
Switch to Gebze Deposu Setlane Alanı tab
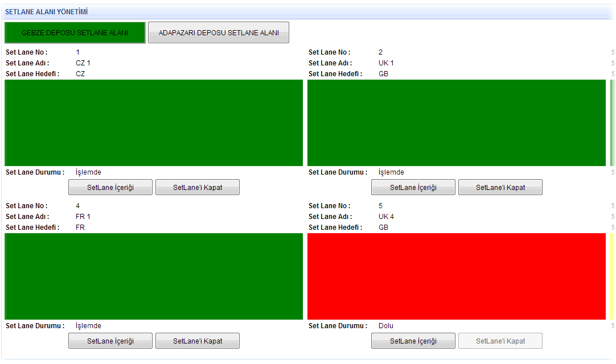pos(75,33)
